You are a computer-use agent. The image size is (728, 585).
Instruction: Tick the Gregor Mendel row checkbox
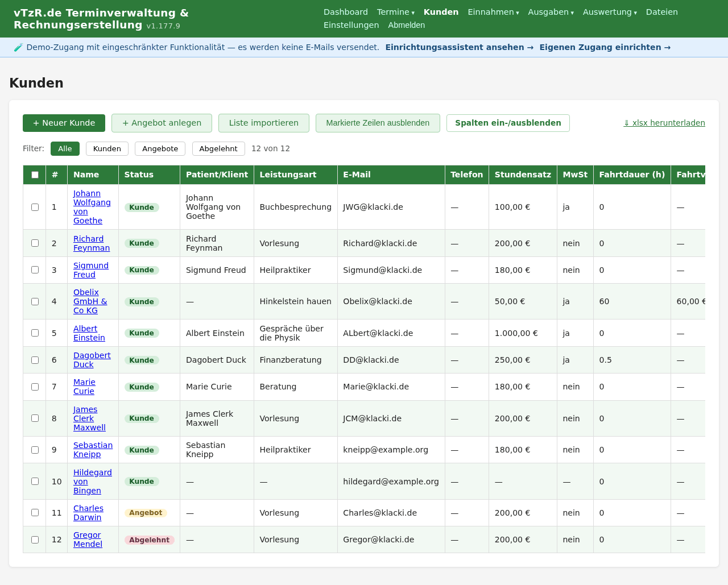point(35,540)
